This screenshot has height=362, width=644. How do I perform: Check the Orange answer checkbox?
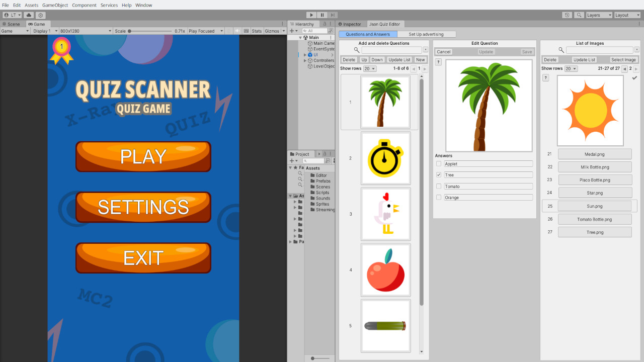click(438, 197)
